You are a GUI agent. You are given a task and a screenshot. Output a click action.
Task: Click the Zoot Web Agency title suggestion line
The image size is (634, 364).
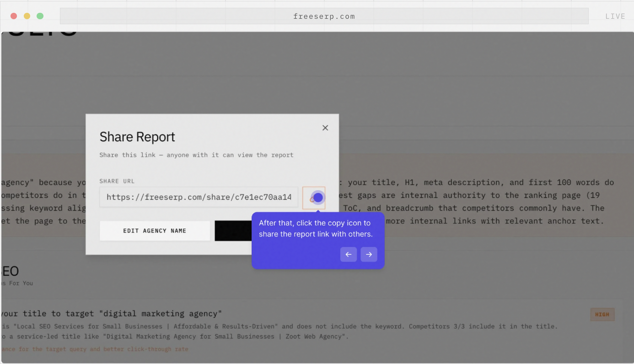175,337
